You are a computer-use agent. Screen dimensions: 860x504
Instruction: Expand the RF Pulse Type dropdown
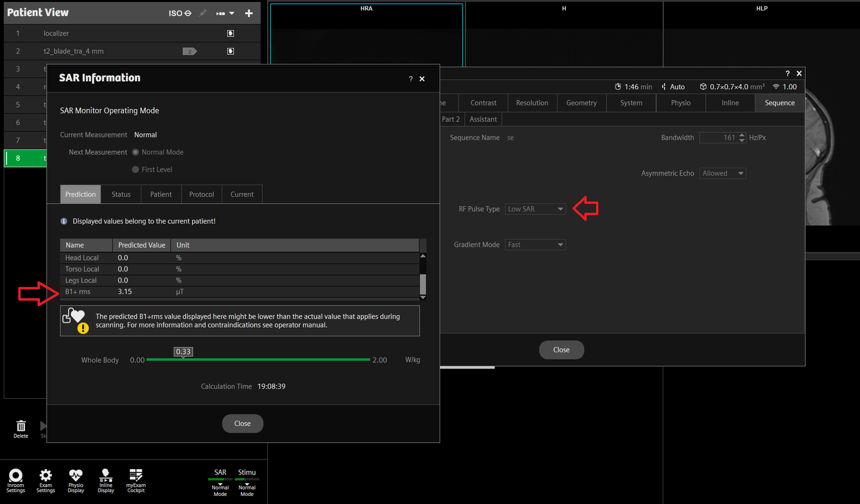pyautogui.click(x=535, y=209)
